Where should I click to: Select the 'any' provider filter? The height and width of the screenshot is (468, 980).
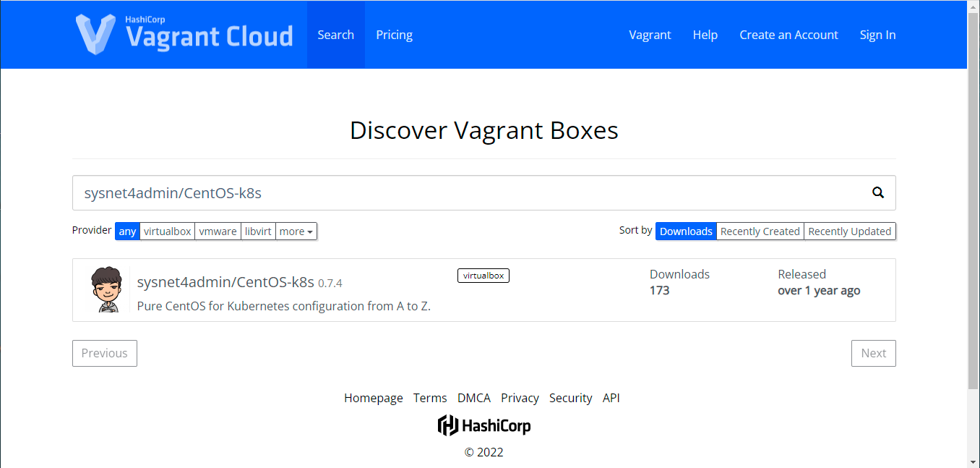pyautogui.click(x=127, y=231)
